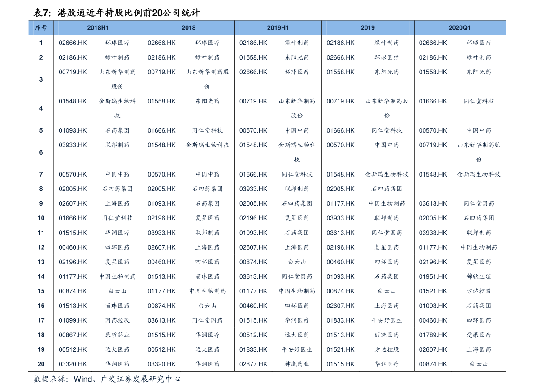Select row number 20 in the index column
Viewport: 534px width, 392px height.
(x=41, y=364)
